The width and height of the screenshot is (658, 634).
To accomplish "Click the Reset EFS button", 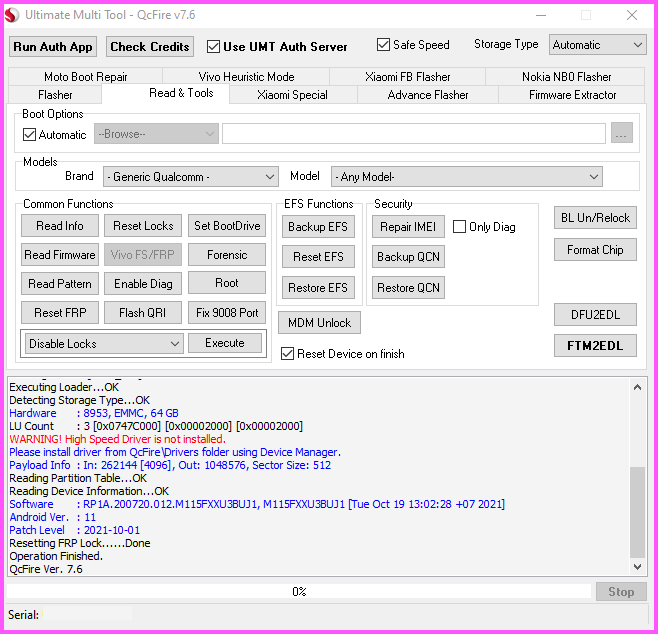I will click(318, 256).
